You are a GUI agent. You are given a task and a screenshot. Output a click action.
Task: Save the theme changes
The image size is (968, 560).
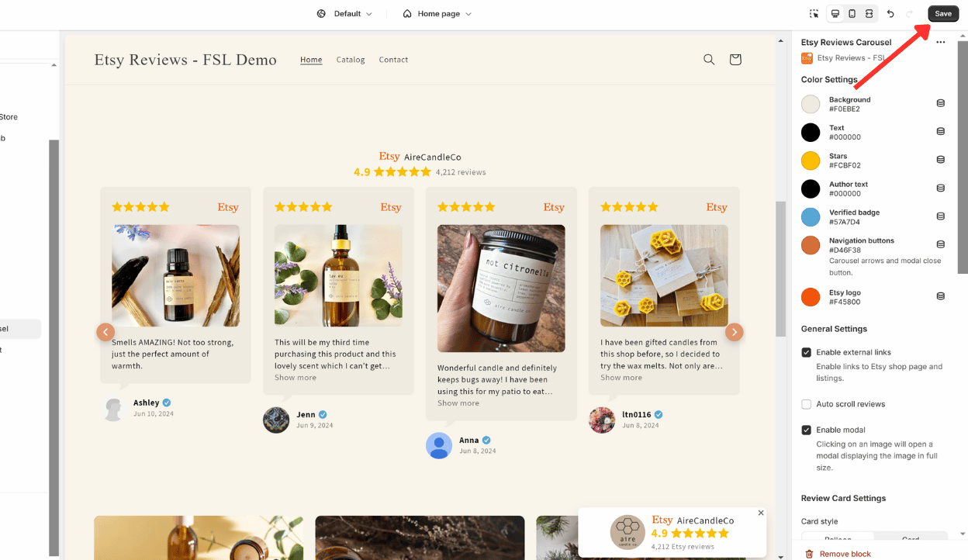(943, 14)
